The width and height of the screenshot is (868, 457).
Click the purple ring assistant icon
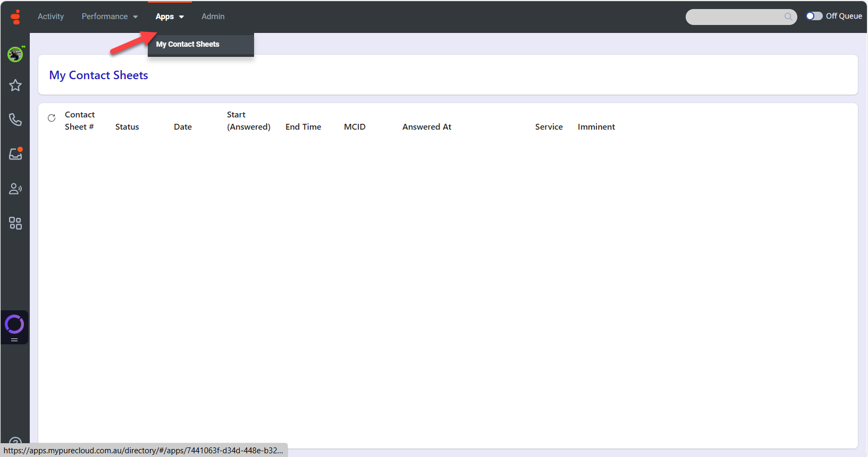pyautogui.click(x=14, y=324)
